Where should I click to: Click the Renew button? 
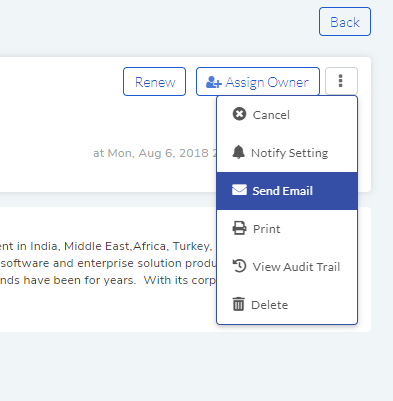tap(154, 82)
